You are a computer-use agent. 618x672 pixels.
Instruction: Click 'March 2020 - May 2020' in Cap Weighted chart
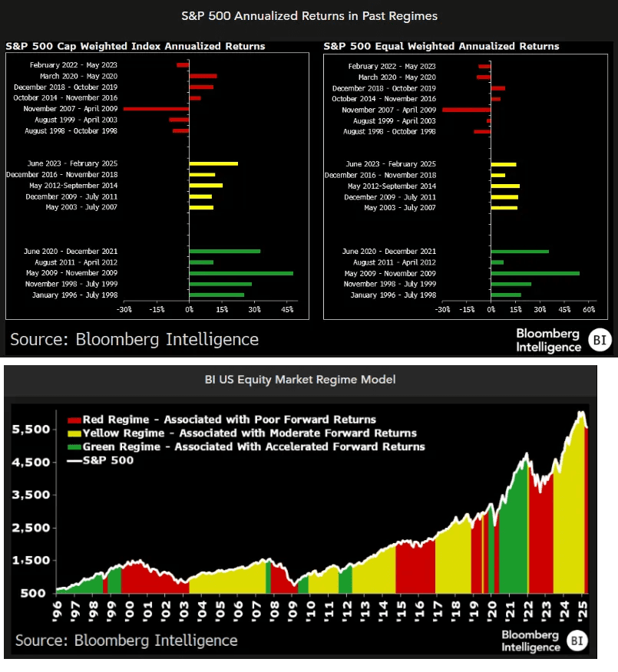[78, 76]
